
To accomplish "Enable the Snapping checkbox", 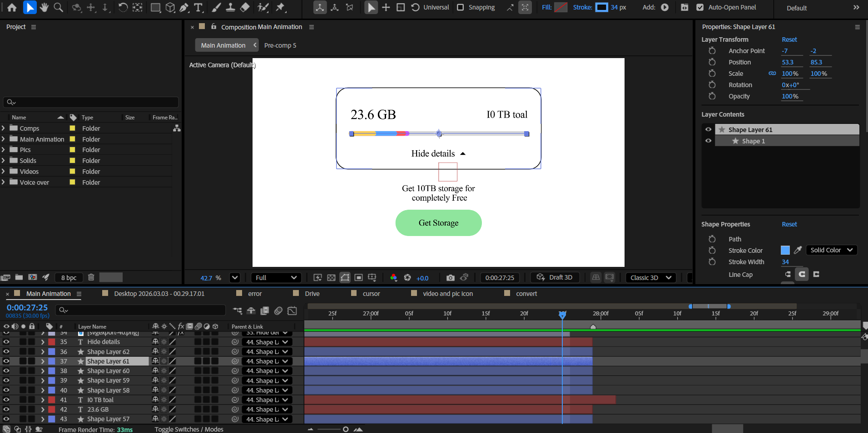I will point(460,7).
